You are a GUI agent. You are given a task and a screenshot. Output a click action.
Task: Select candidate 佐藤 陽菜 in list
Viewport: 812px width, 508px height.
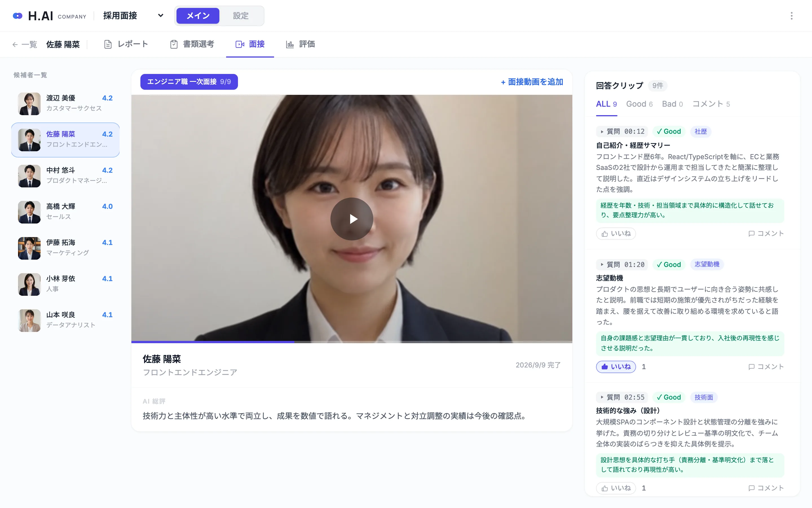point(65,140)
